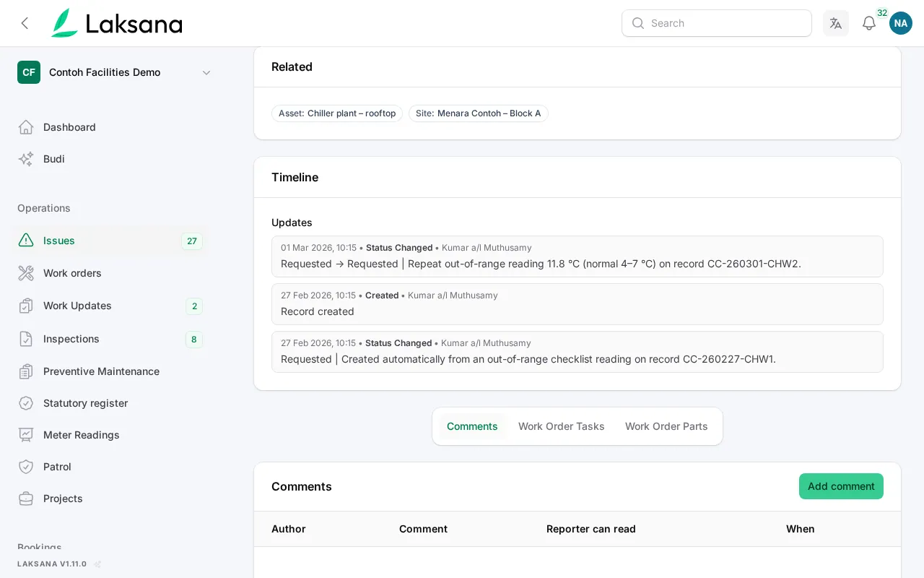Switch to the Work Order Parts tab
924x578 pixels.
pyautogui.click(x=666, y=426)
